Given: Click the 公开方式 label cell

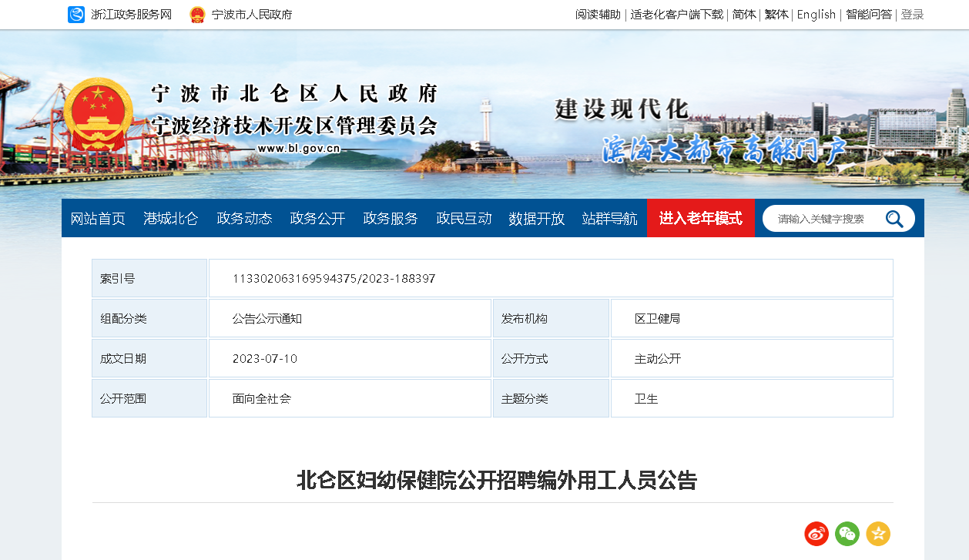Looking at the screenshot, I should coord(551,358).
